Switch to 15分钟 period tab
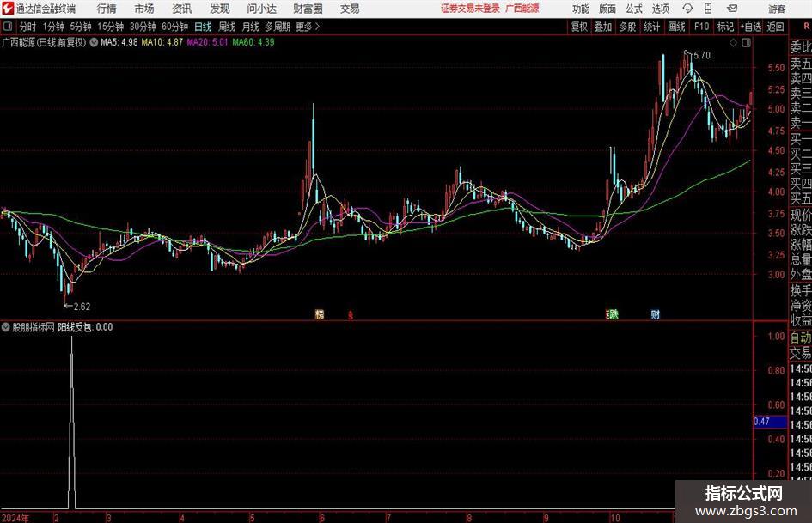 [110, 27]
